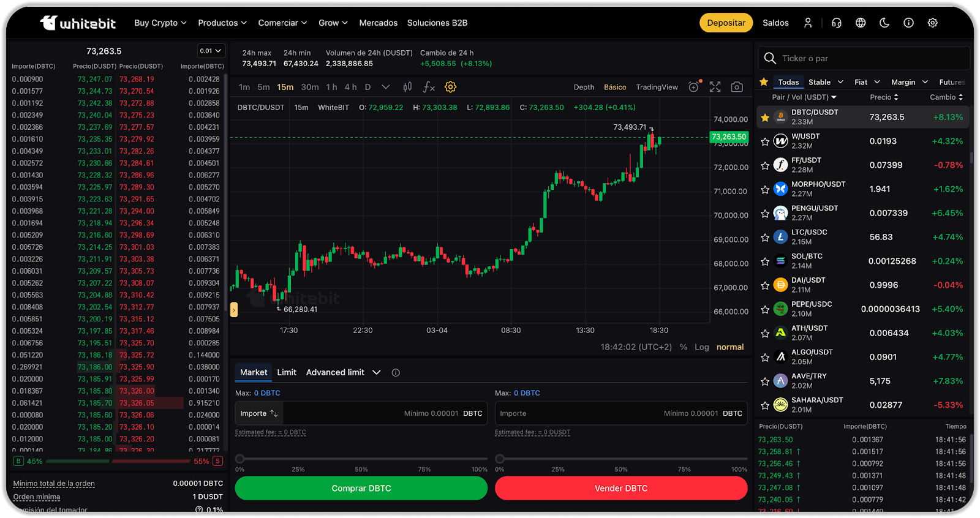Image resolution: width=980 pixels, height=518 pixels.
Task: Click the indicators fx icon
Action: click(429, 87)
